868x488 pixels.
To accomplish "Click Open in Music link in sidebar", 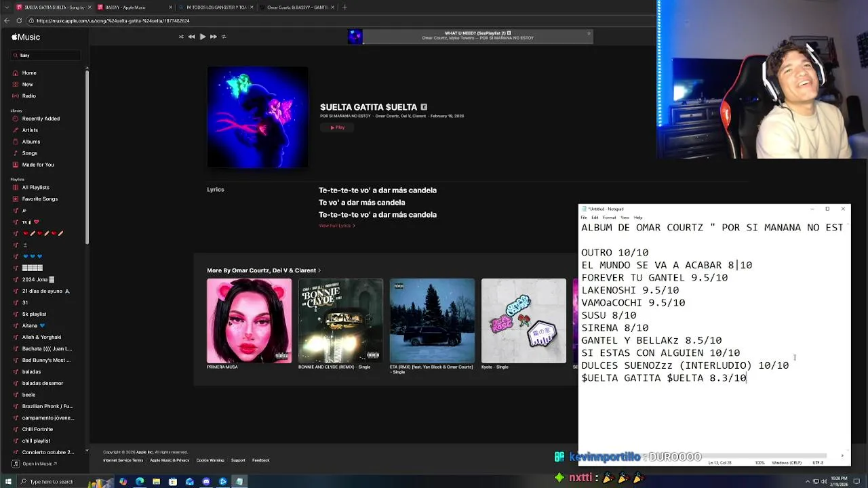I will coord(39,464).
